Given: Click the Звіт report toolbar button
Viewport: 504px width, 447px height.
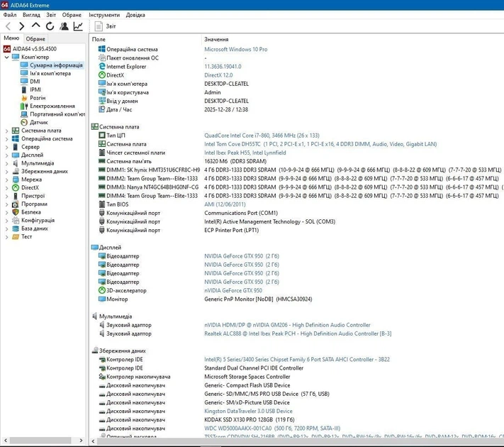Looking at the screenshot, I should pos(106,26).
